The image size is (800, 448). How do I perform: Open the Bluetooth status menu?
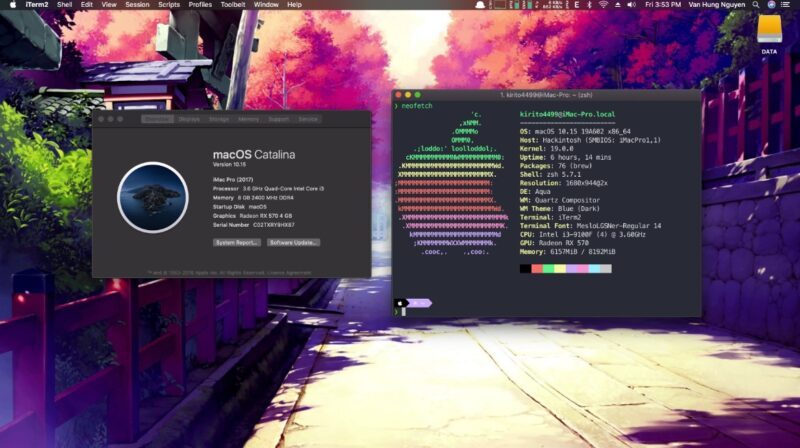point(589,5)
